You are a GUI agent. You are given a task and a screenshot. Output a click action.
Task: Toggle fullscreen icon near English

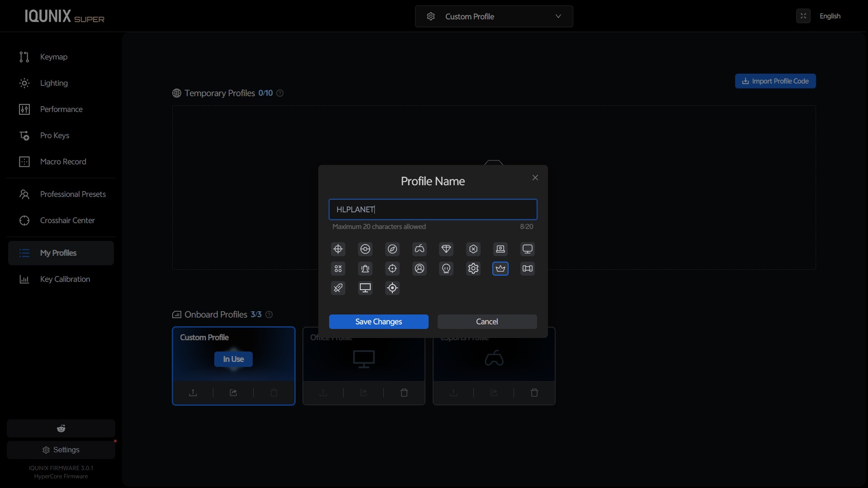(x=803, y=16)
